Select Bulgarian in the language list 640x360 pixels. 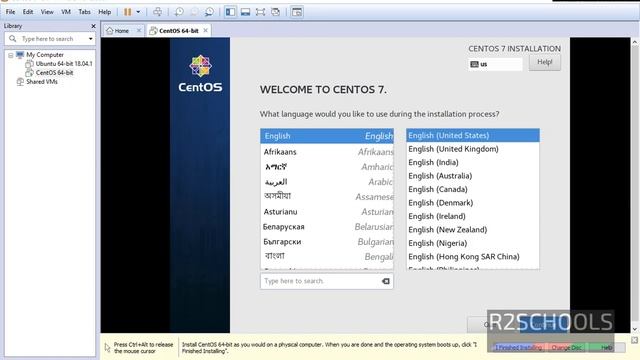(327, 242)
